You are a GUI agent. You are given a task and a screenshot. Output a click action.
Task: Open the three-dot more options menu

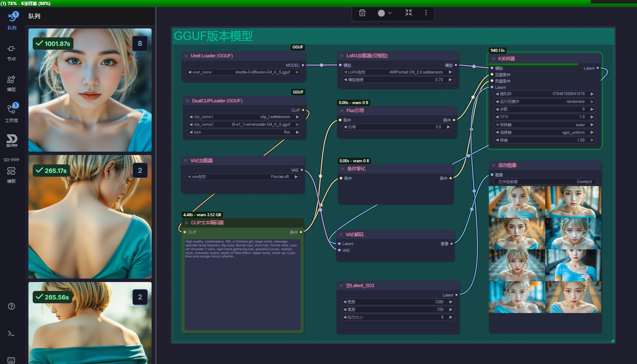(426, 13)
